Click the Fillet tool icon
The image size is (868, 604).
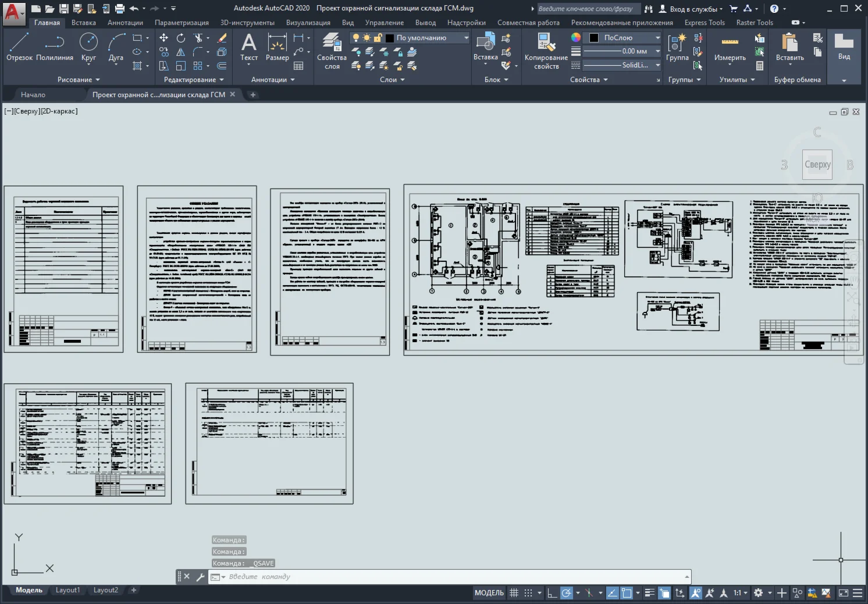(x=198, y=52)
